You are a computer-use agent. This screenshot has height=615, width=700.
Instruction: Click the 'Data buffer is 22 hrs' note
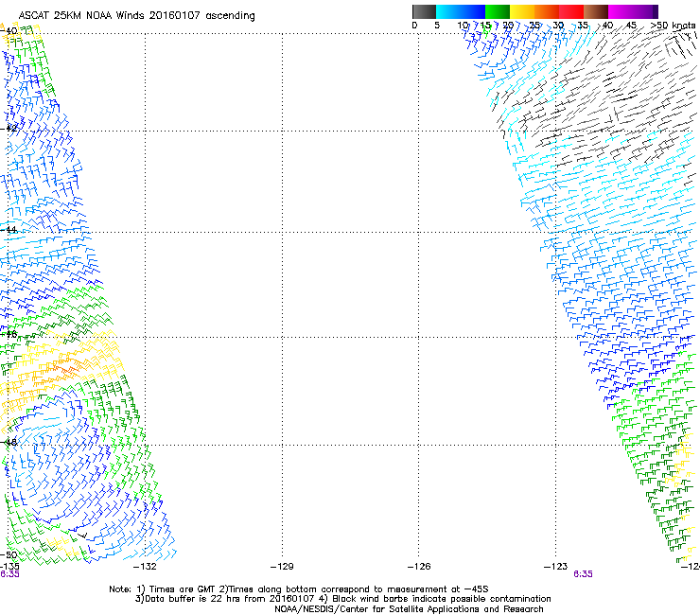342,599
